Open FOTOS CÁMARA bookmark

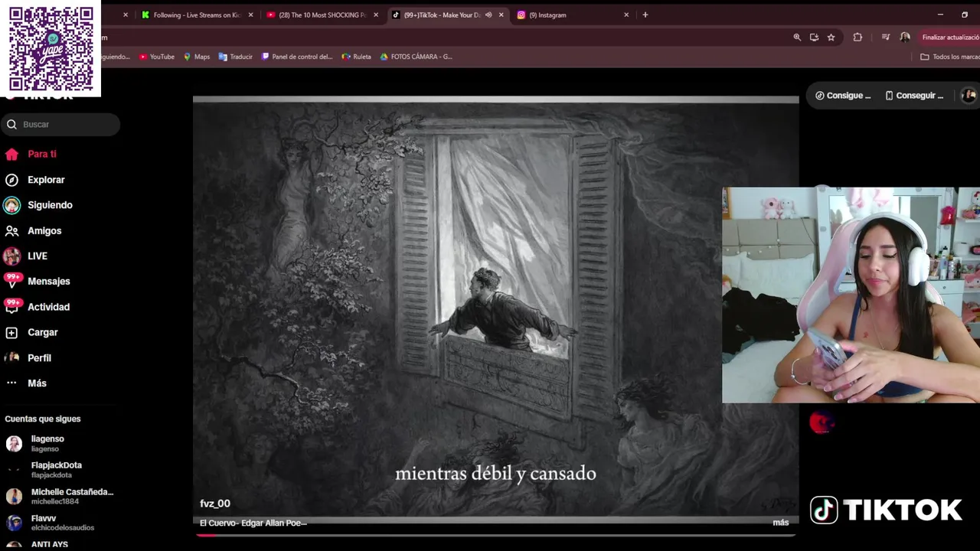(416, 57)
